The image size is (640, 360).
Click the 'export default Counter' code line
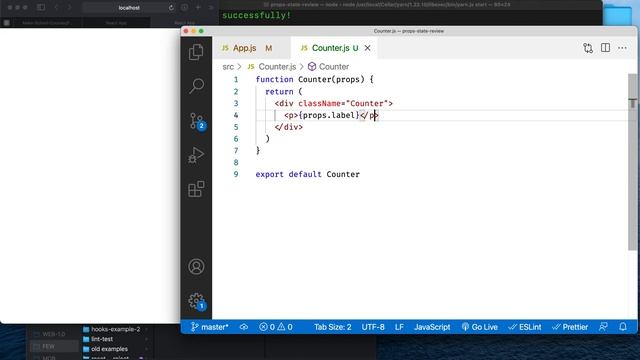[307, 174]
